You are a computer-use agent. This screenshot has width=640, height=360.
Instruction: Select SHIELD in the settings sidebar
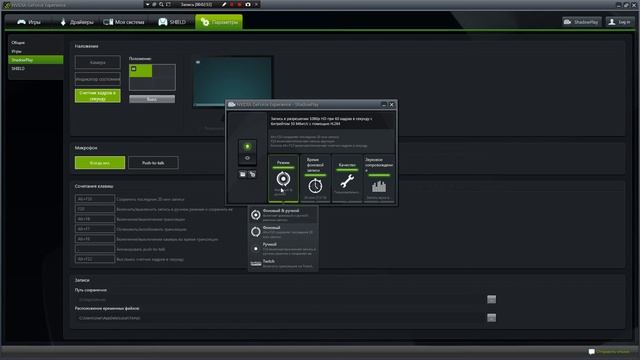pyautogui.click(x=18, y=69)
